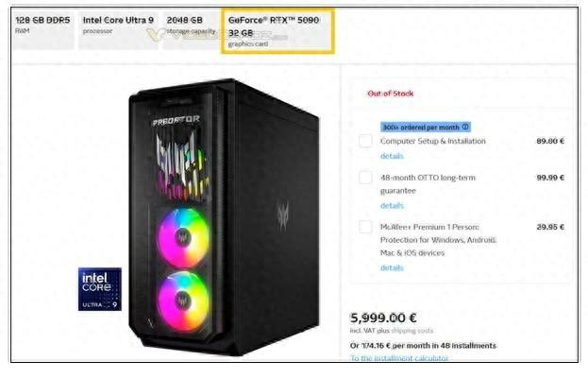Tick the Computer Setup & Installation checkbox
Image resolution: width=588 pixels, height=378 pixels.
pos(365,141)
